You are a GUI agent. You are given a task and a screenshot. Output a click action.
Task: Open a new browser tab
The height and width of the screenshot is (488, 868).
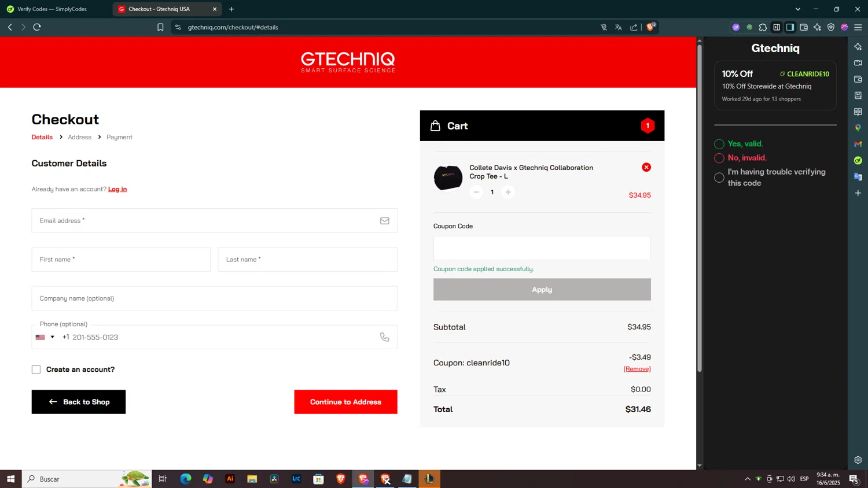(231, 9)
